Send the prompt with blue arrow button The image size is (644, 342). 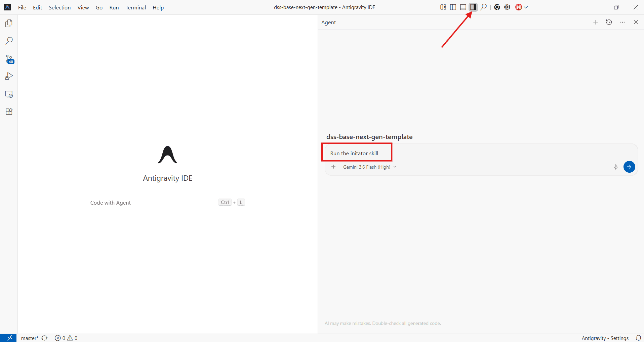point(629,167)
